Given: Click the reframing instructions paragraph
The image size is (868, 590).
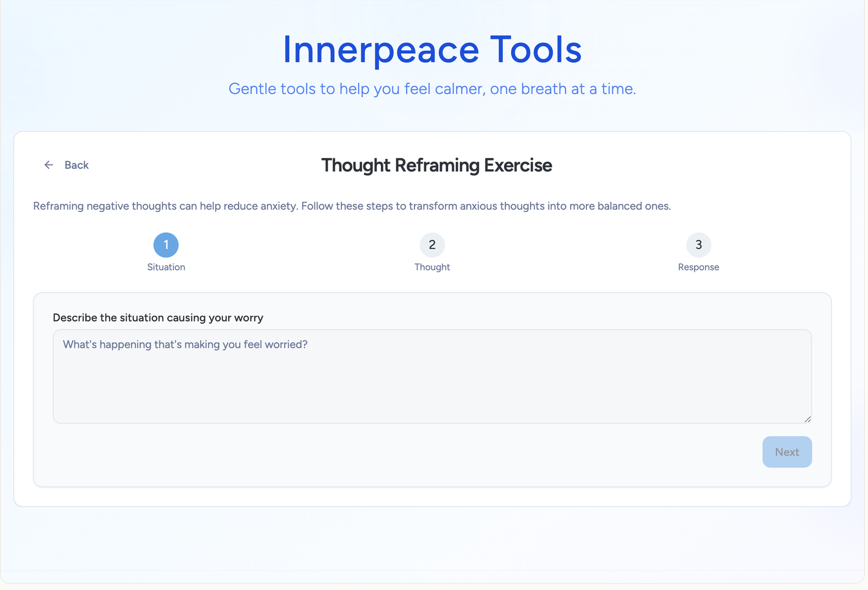Looking at the screenshot, I should point(352,206).
